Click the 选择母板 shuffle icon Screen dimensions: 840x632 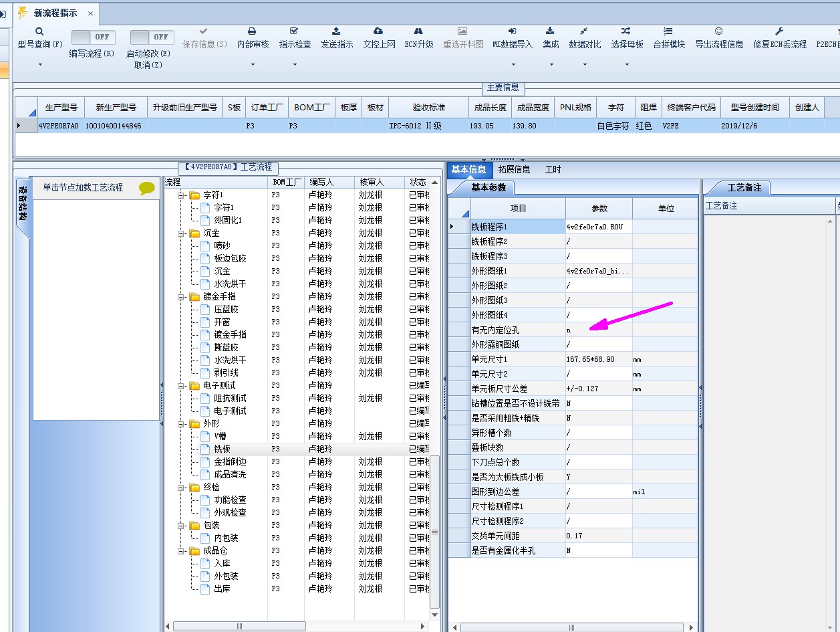pyautogui.click(x=626, y=31)
